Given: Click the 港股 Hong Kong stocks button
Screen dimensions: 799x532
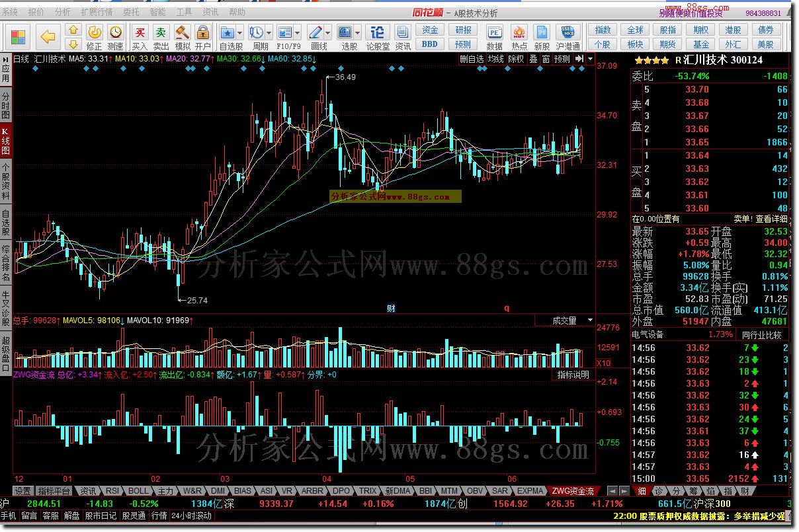Looking at the screenshot, I should (x=733, y=30).
